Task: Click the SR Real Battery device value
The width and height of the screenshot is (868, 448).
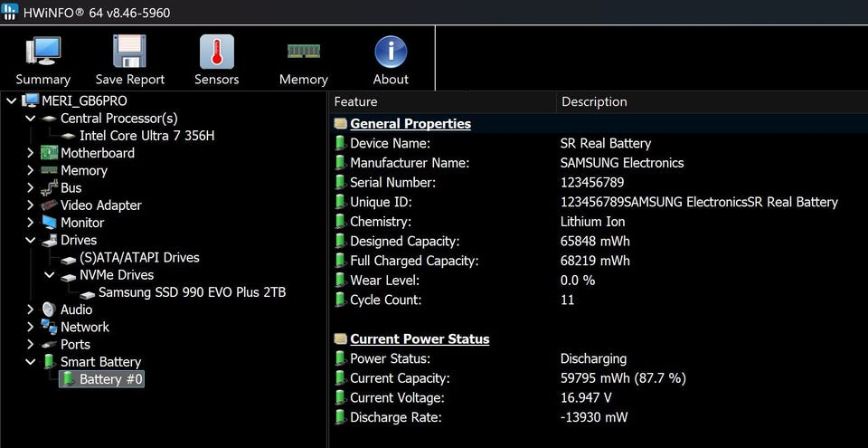Action: pos(605,144)
